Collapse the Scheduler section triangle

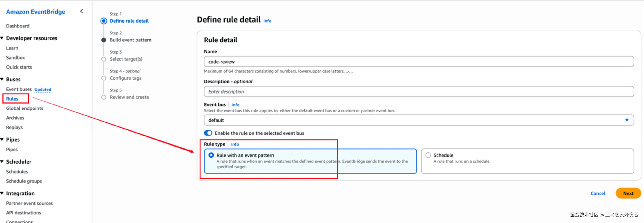(x=2, y=162)
